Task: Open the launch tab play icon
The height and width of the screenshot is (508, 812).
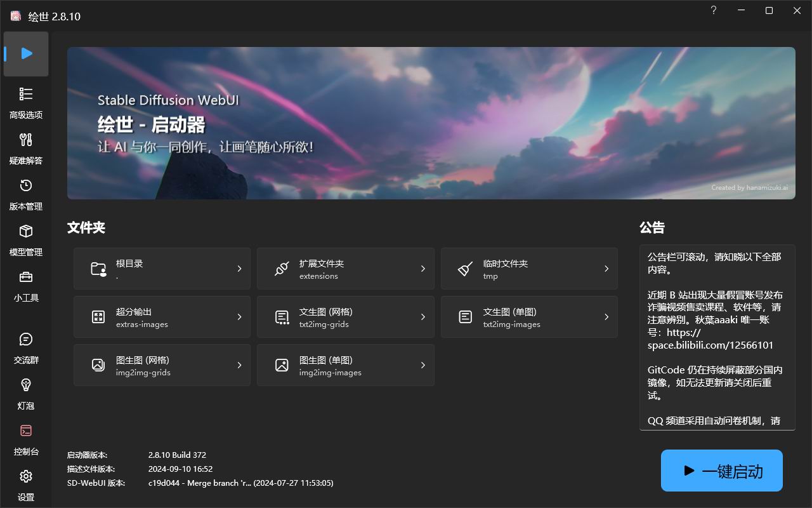Action: point(27,53)
